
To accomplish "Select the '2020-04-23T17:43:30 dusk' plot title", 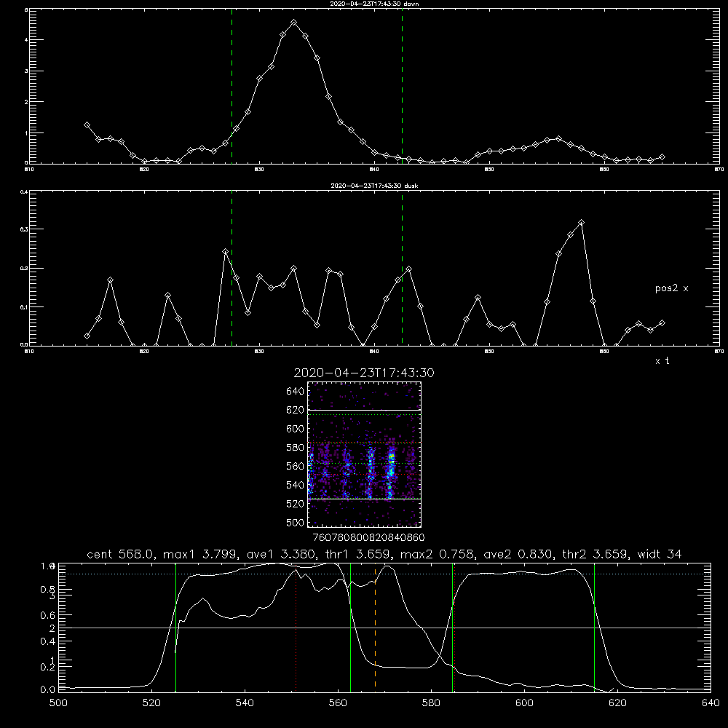I will (x=374, y=186).
